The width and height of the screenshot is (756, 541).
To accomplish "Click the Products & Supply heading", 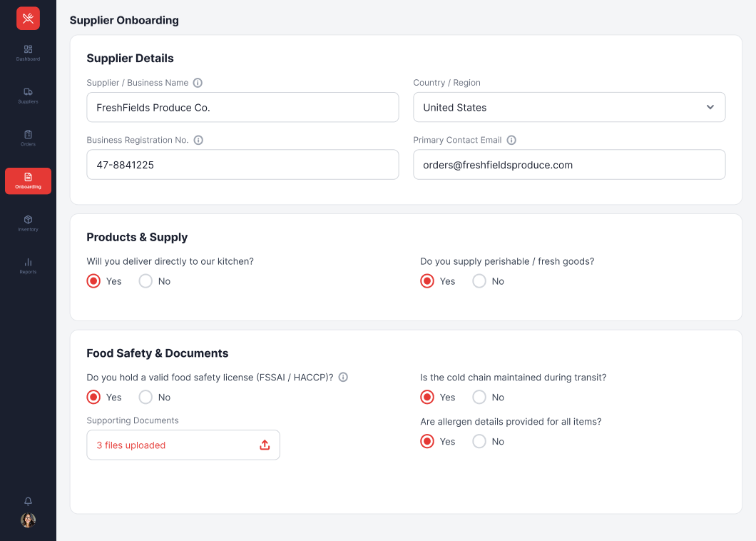I will (137, 237).
